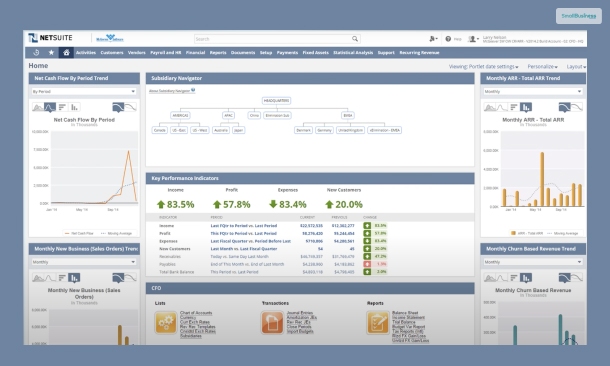Open the Fixed Assets menu
The height and width of the screenshot is (366, 610).
click(x=316, y=53)
